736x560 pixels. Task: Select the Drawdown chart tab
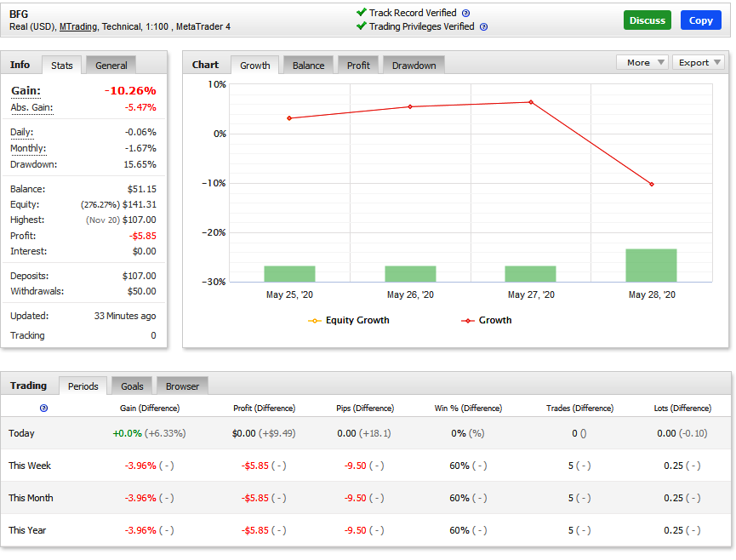click(x=414, y=66)
